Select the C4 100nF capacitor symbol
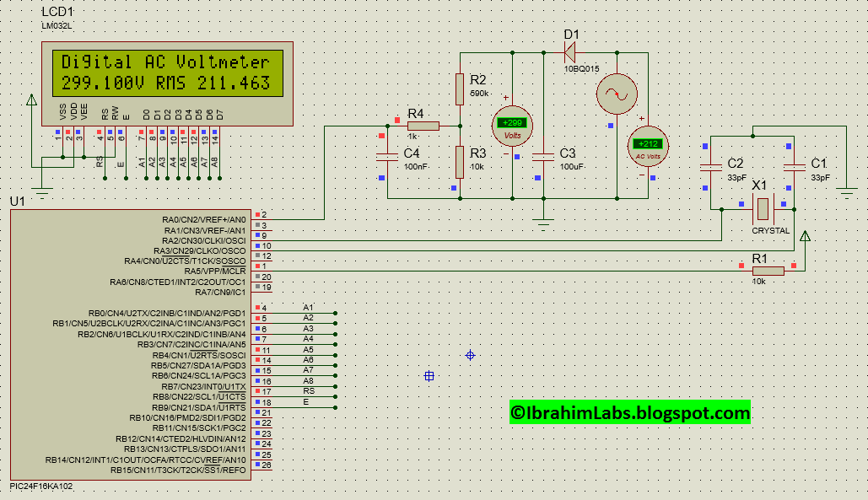The image size is (868, 500). 387,157
